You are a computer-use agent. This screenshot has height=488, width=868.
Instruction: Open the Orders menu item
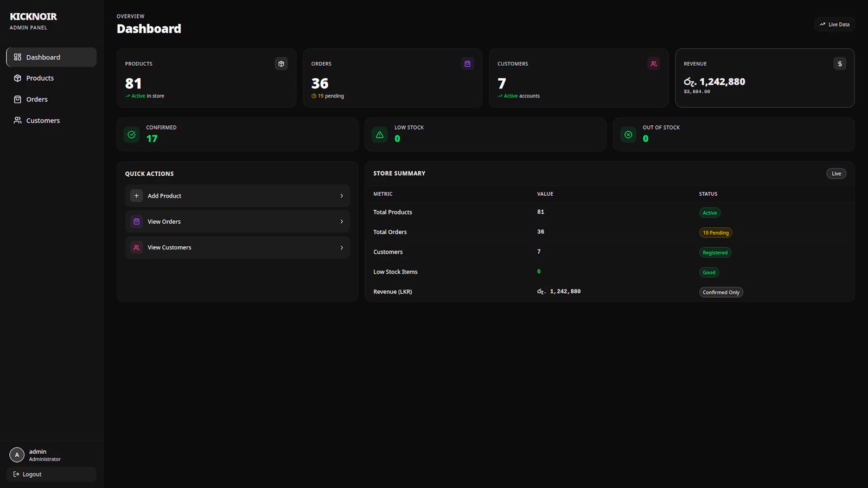(x=52, y=99)
